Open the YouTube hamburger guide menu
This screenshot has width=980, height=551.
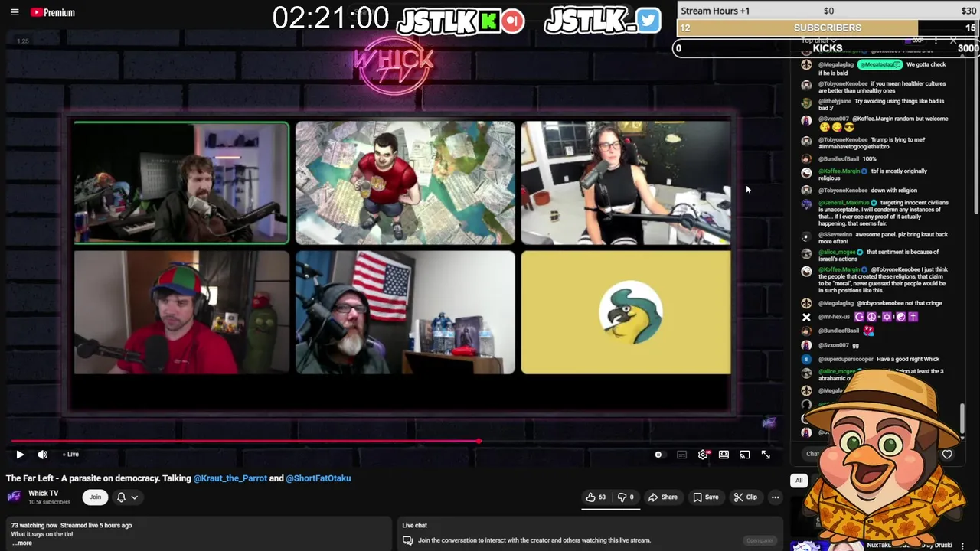tap(15, 12)
